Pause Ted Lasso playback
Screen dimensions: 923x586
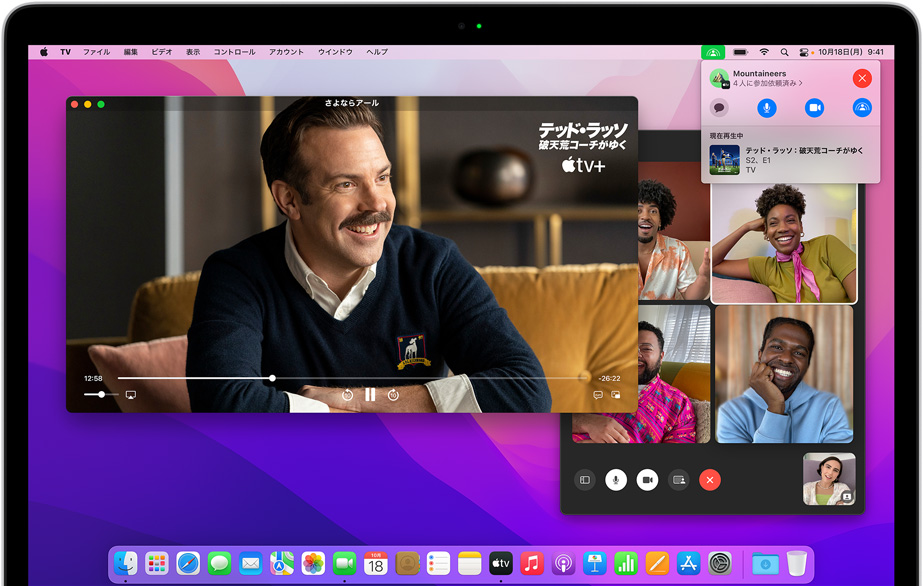[x=371, y=394]
